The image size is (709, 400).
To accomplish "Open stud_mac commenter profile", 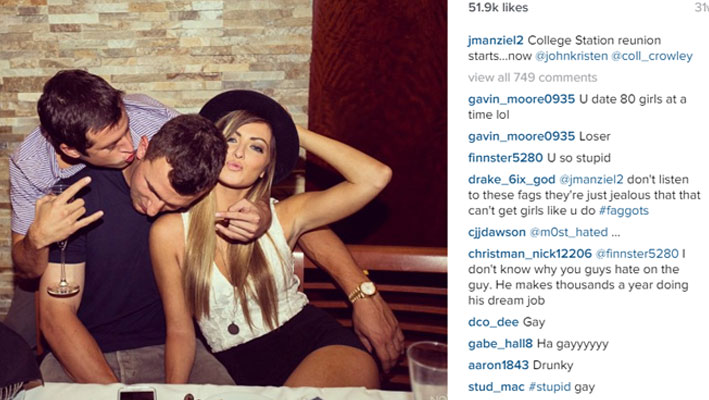I will (496, 387).
